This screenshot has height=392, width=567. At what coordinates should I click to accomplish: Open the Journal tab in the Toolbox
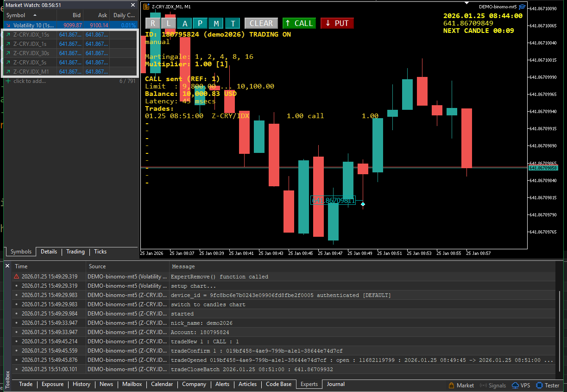pyautogui.click(x=336, y=384)
